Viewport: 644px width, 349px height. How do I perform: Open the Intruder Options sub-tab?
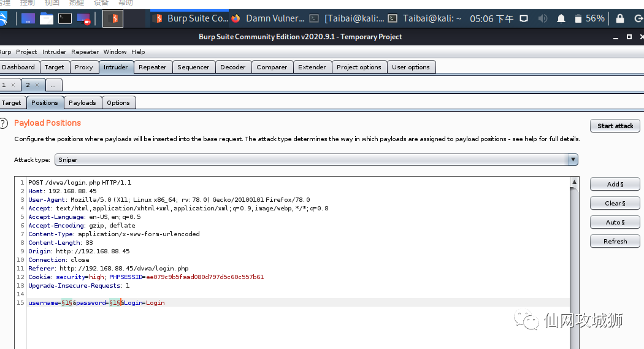(x=118, y=102)
